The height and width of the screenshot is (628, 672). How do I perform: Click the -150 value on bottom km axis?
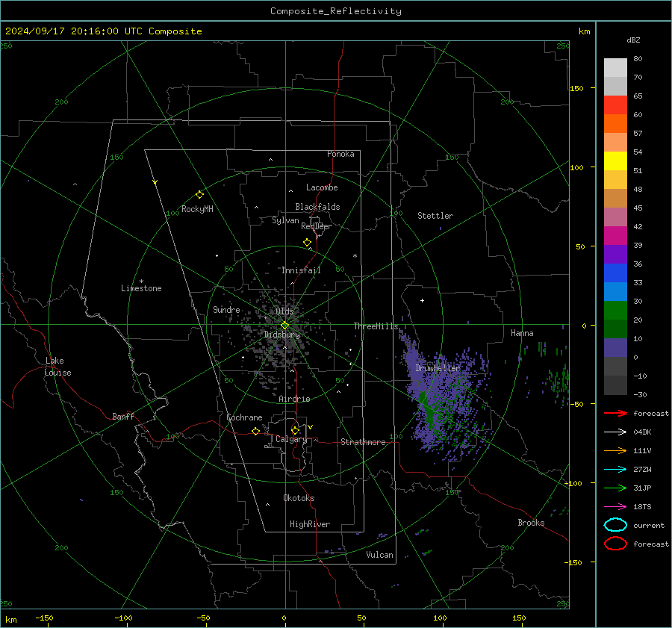point(44,618)
